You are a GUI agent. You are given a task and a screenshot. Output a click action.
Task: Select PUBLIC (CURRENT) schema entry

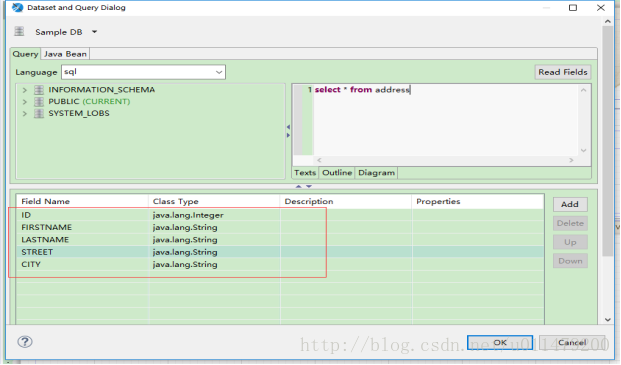tap(89, 102)
